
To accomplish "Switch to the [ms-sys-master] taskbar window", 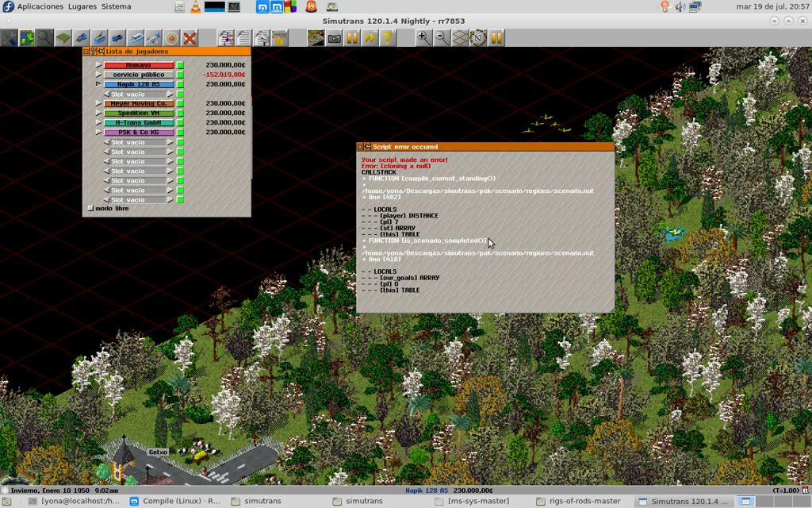I will coord(472,502).
